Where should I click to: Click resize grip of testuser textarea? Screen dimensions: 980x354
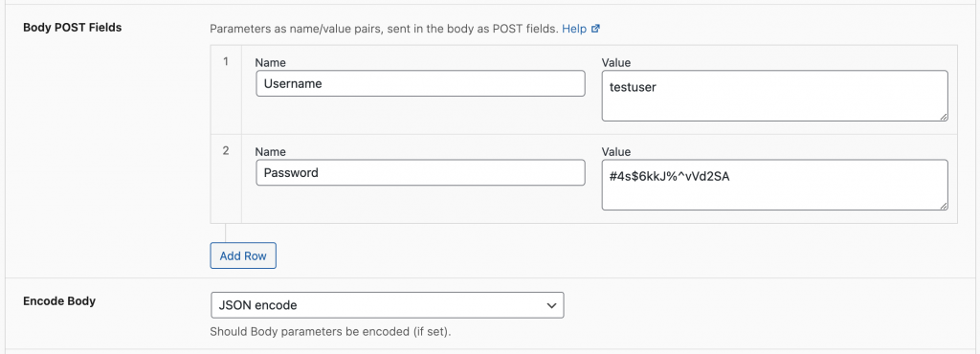943,116
